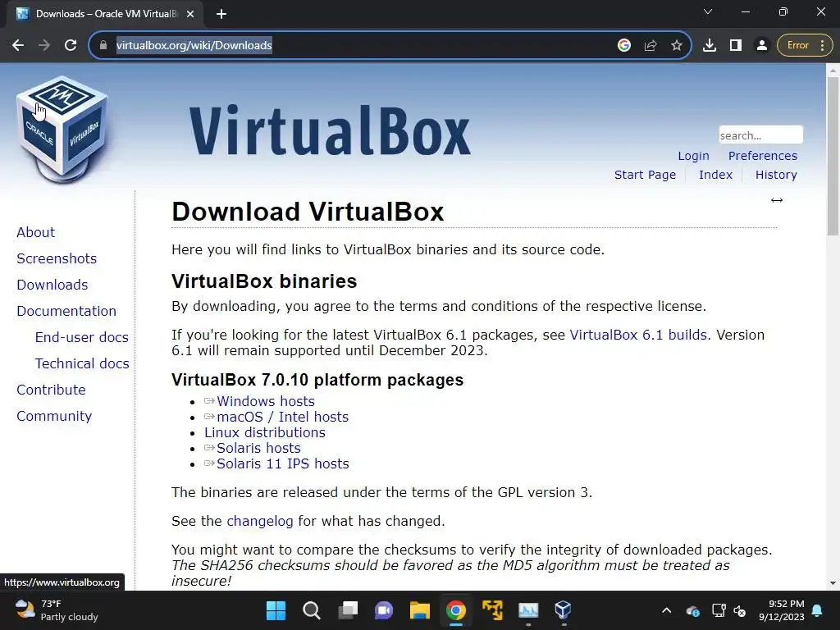The height and width of the screenshot is (630, 840).
Task: Click the scrollbar down arrow
Action: coord(833,583)
